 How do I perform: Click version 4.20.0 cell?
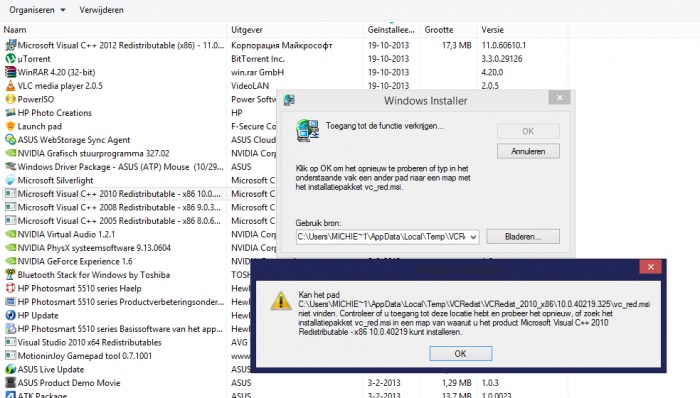pyautogui.click(x=492, y=72)
